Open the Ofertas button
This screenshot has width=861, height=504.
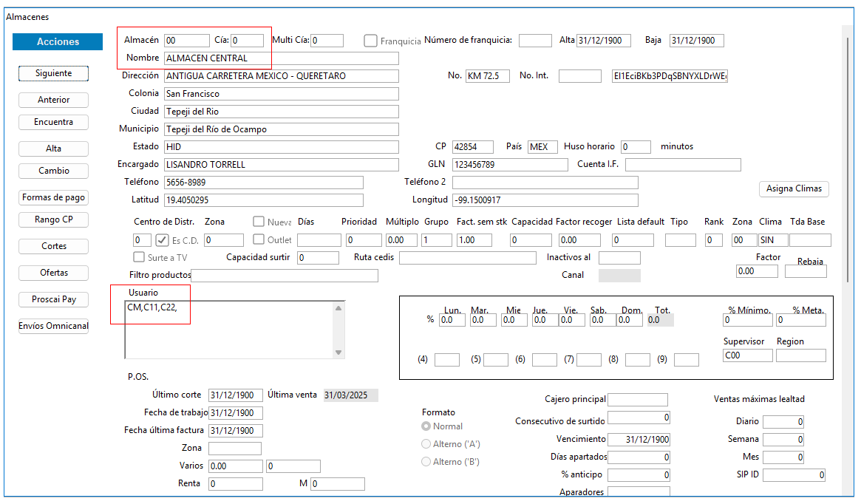coord(53,273)
